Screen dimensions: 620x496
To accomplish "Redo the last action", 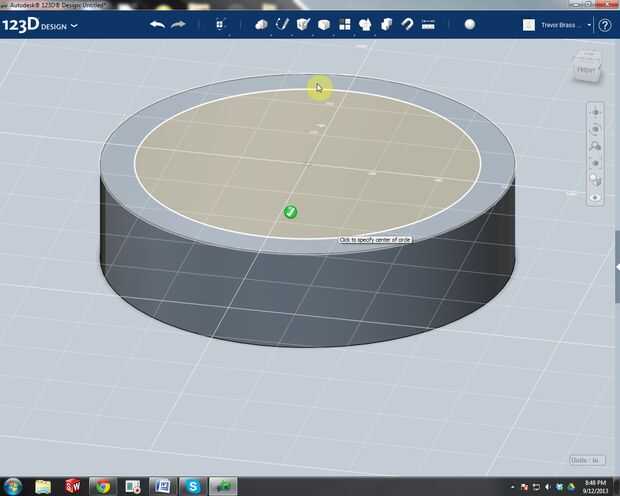I will click(178, 25).
